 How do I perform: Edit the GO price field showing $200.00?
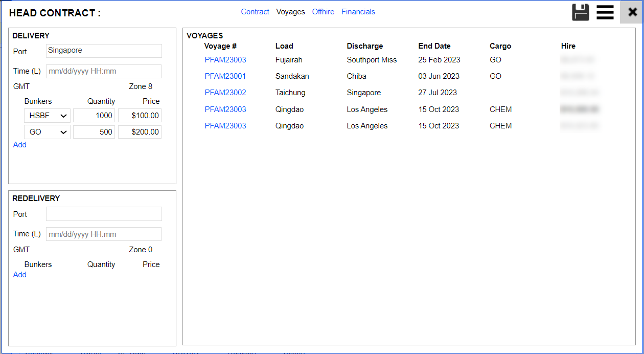point(140,132)
